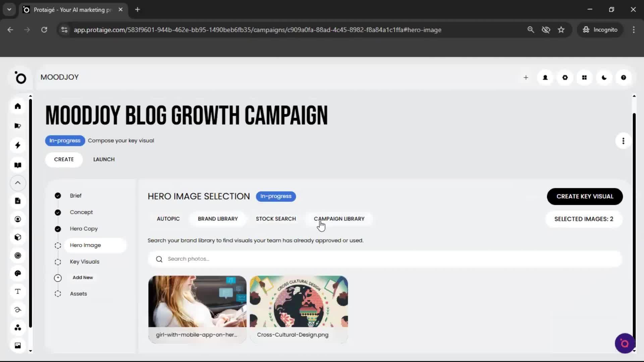
Task: Click the lightning bolt sidebar icon
Action: click(18, 145)
